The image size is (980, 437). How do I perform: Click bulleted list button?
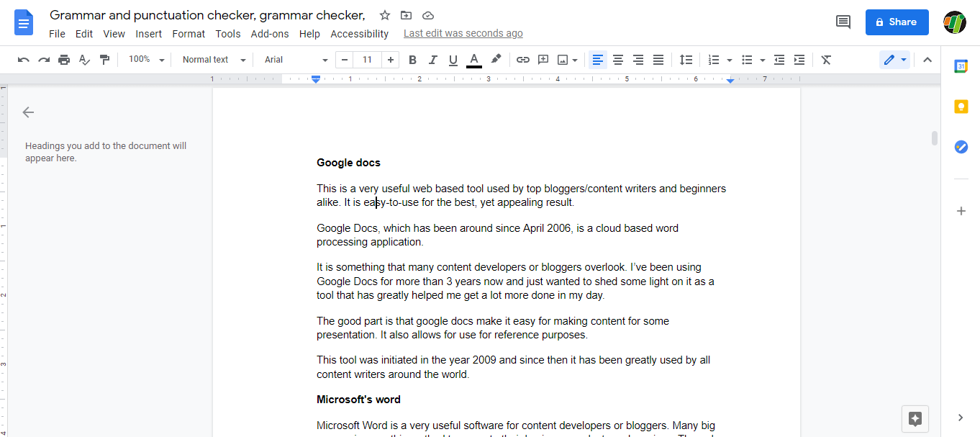coord(747,60)
